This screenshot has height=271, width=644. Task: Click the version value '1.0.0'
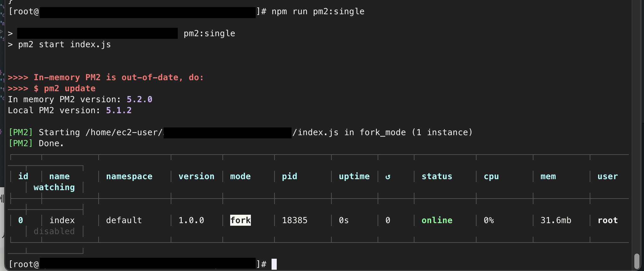tap(191, 220)
